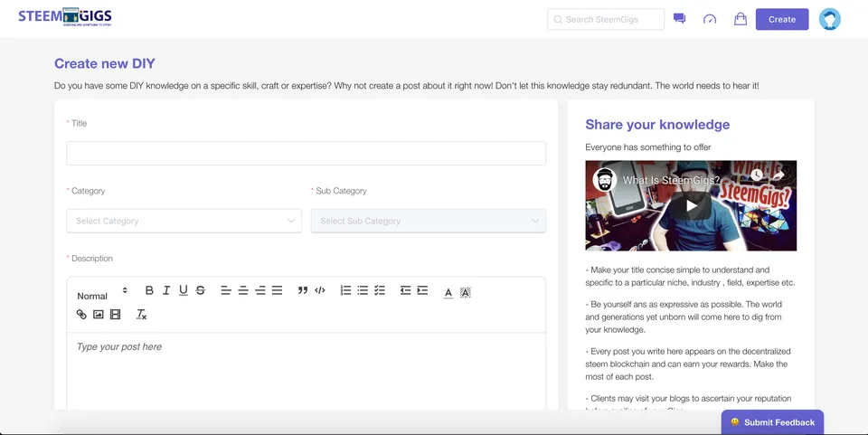
Task: Play the 'What is SteemGigs?' video
Action: pos(691,206)
